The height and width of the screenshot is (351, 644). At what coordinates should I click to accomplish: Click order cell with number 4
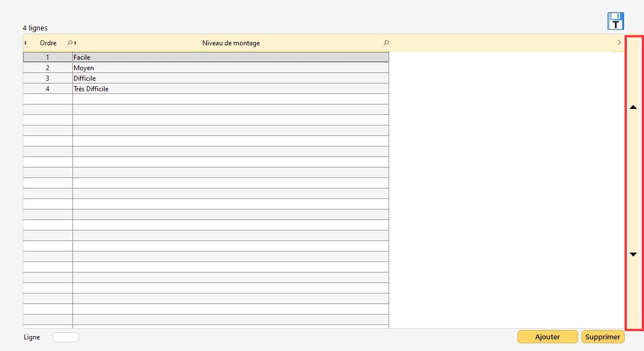tap(48, 89)
